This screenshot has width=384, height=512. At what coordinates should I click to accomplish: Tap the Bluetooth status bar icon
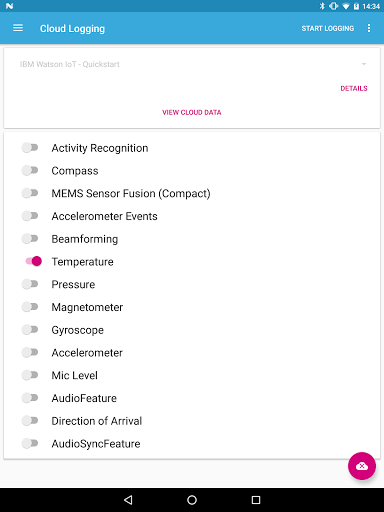pos(322,6)
